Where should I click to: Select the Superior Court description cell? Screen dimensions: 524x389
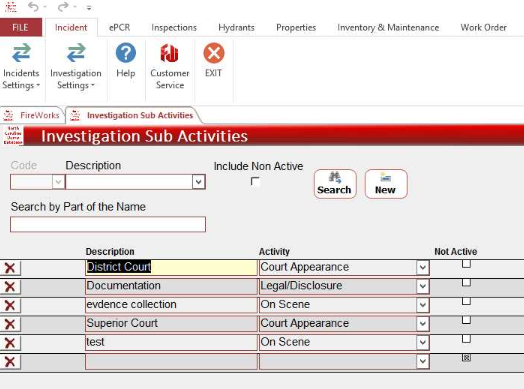coord(171,324)
